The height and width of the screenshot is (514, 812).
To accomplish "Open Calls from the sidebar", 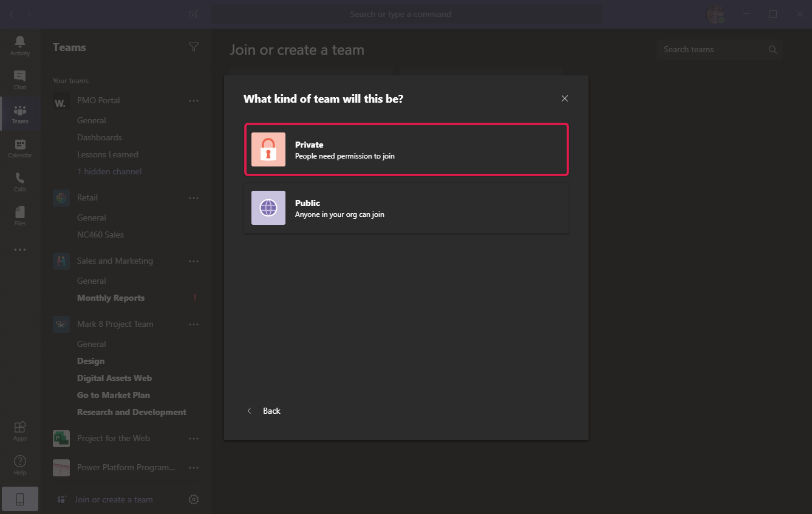I will pyautogui.click(x=20, y=182).
